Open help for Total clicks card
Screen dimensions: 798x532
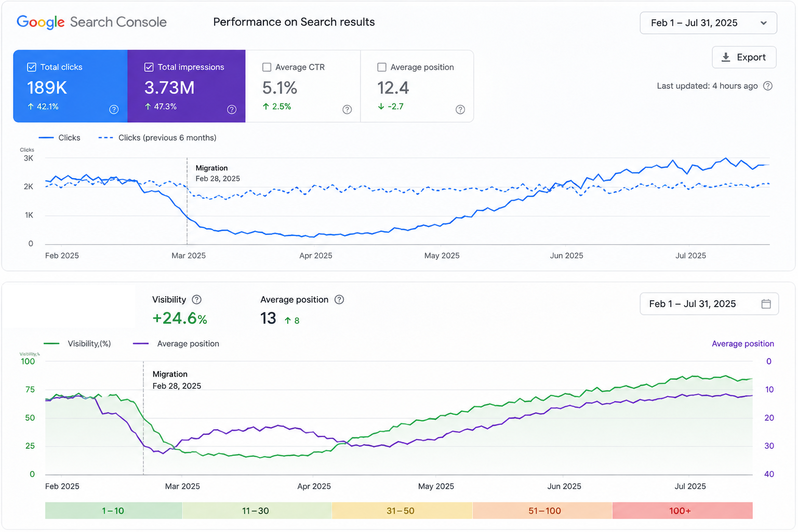click(x=114, y=110)
